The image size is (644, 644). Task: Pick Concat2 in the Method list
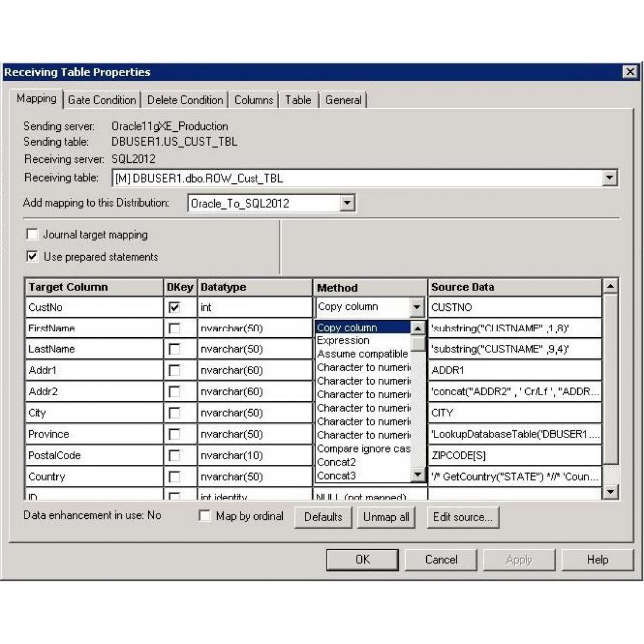336,462
